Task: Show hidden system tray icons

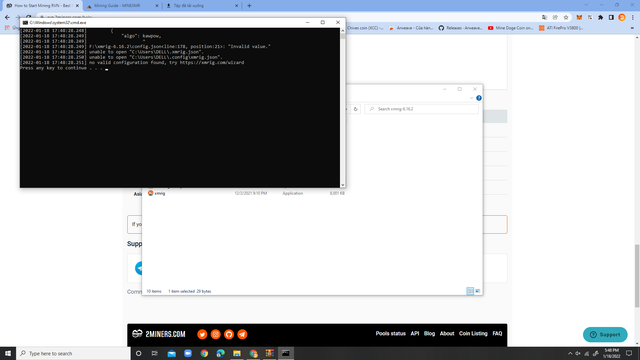Action: [x=570, y=353]
